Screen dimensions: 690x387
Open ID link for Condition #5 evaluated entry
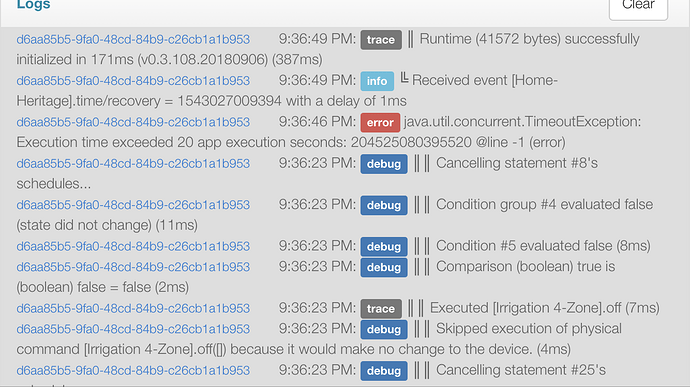tap(133, 247)
